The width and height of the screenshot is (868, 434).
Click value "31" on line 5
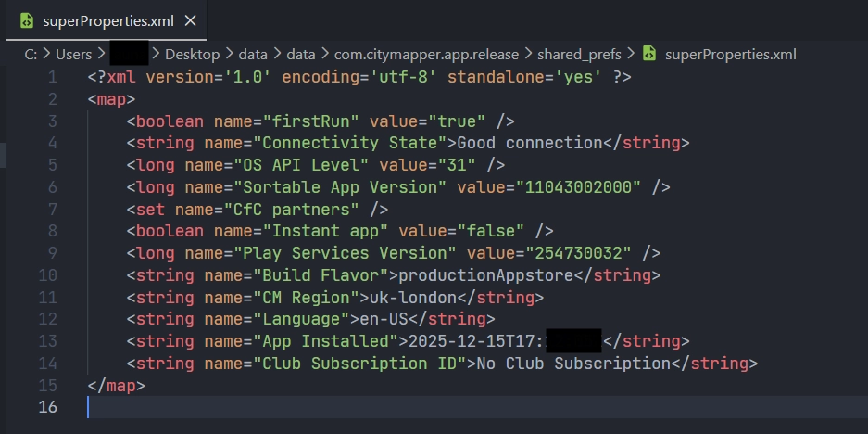(458, 165)
